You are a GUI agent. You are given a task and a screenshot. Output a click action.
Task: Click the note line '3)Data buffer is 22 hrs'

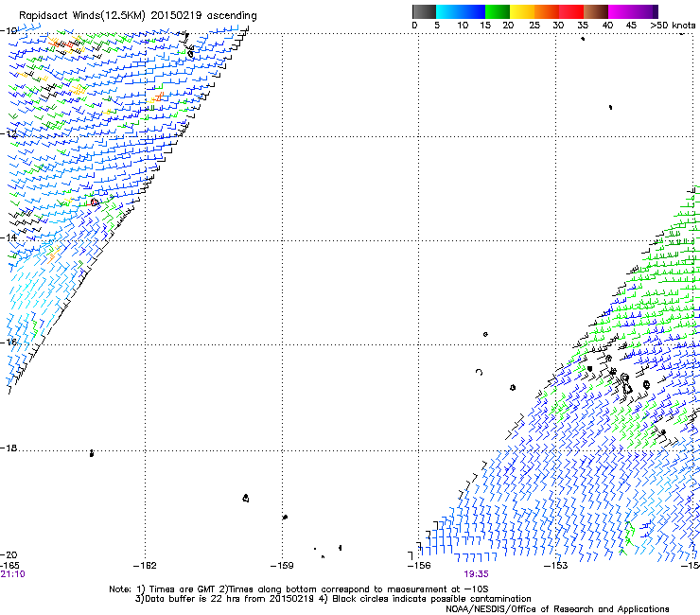[333, 599]
